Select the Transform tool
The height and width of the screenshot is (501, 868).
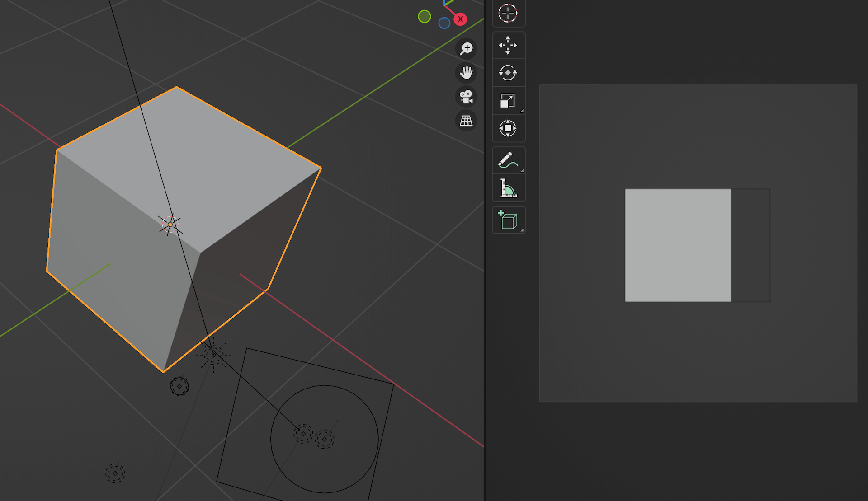[508, 128]
